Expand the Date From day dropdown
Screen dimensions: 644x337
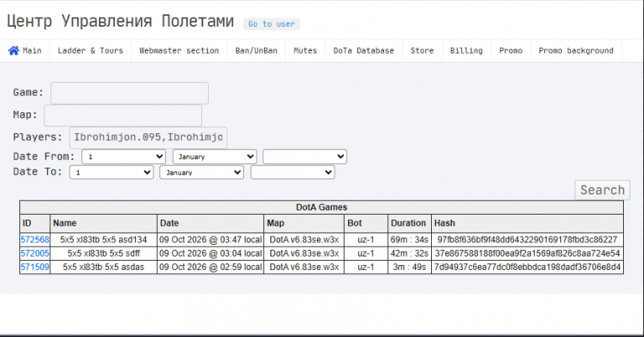[x=123, y=157]
